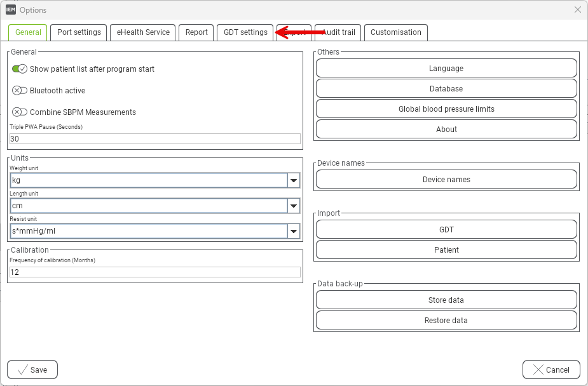
Task: Open the Length unit dropdown arrow
Action: pos(294,206)
